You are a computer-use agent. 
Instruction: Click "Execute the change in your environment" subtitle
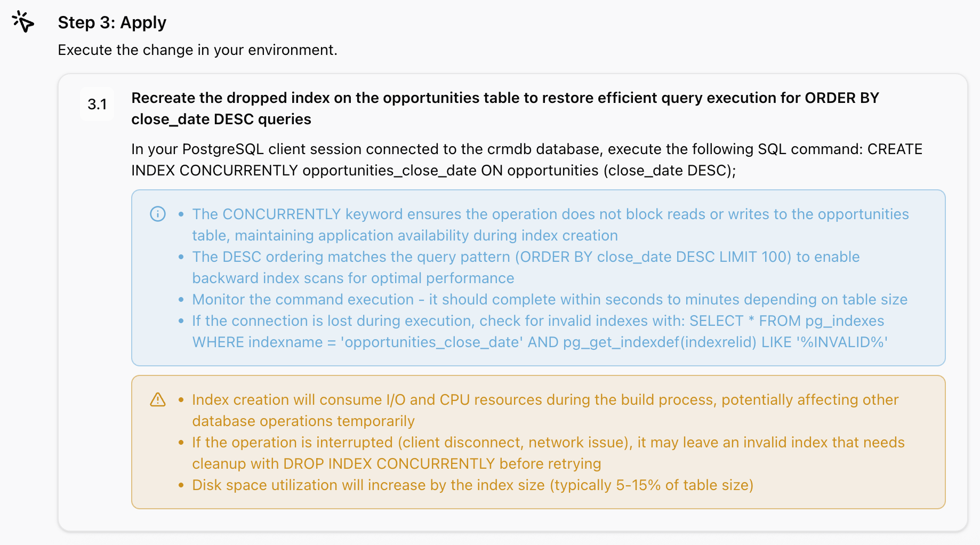click(x=197, y=50)
